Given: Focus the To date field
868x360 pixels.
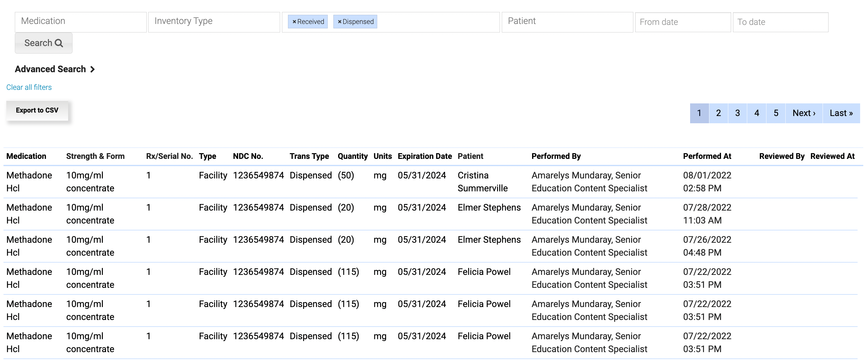Looking at the screenshot, I should coord(780,22).
